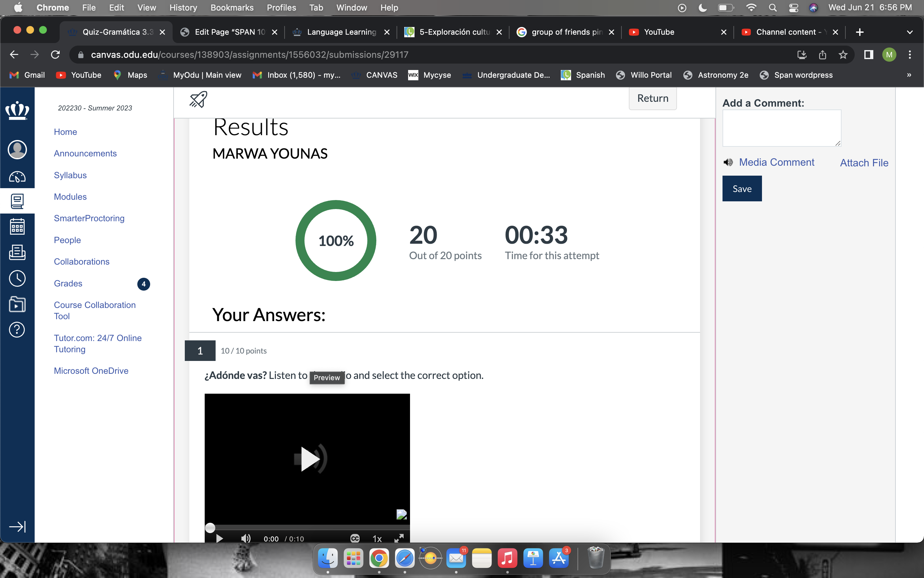Open the Canvas Courses icon
924x578 pixels.
[17, 201]
